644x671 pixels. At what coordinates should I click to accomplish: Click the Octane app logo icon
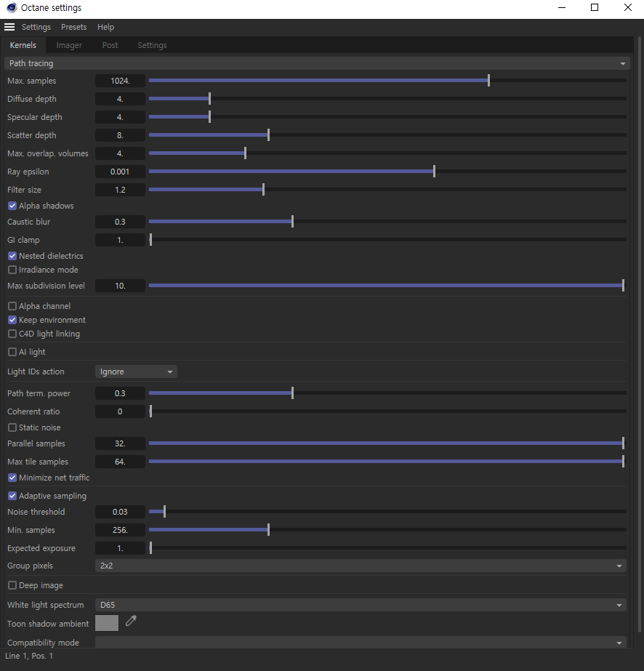pos(12,8)
